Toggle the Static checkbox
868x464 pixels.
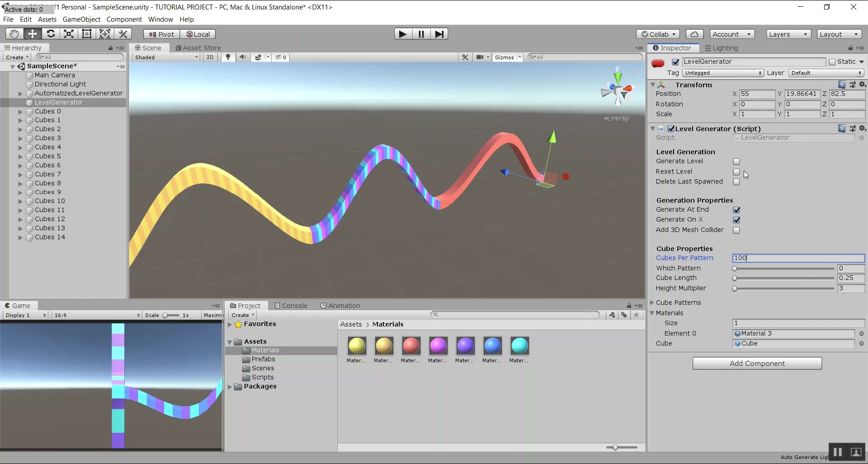[x=832, y=62]
